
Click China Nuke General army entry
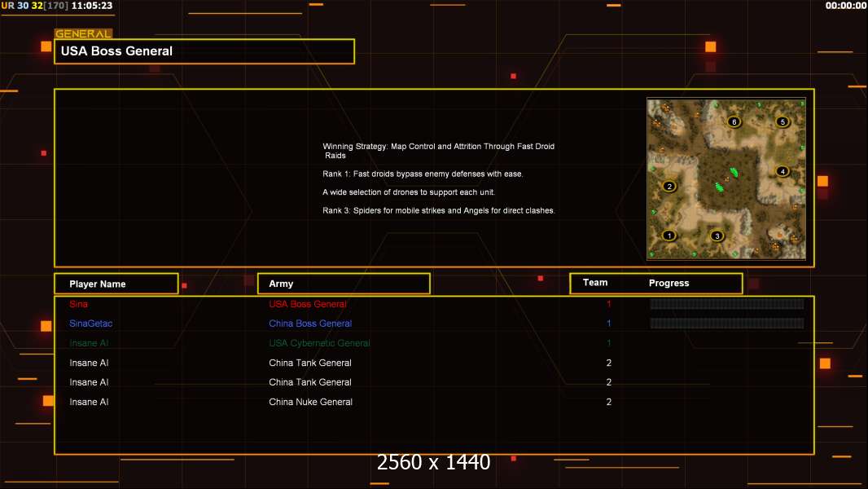tap(310, 402)
